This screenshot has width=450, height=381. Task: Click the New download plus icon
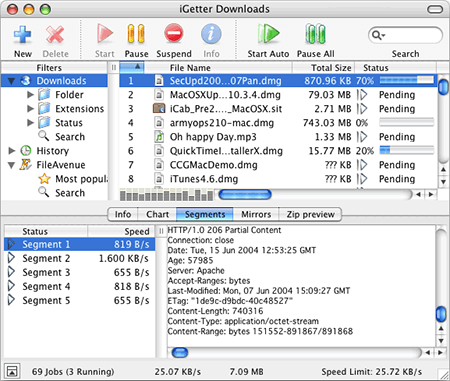(22, 34)
